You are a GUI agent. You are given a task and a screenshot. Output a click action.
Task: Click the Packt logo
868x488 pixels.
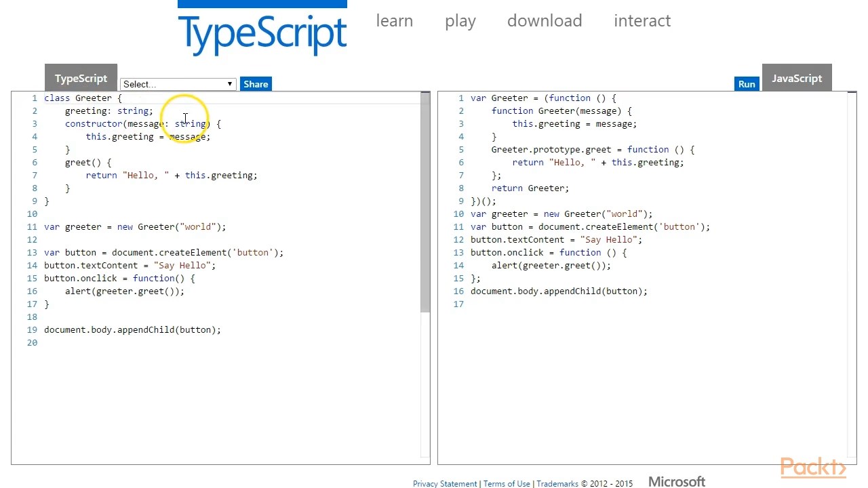pyautogui.click(x=813, y=468)
